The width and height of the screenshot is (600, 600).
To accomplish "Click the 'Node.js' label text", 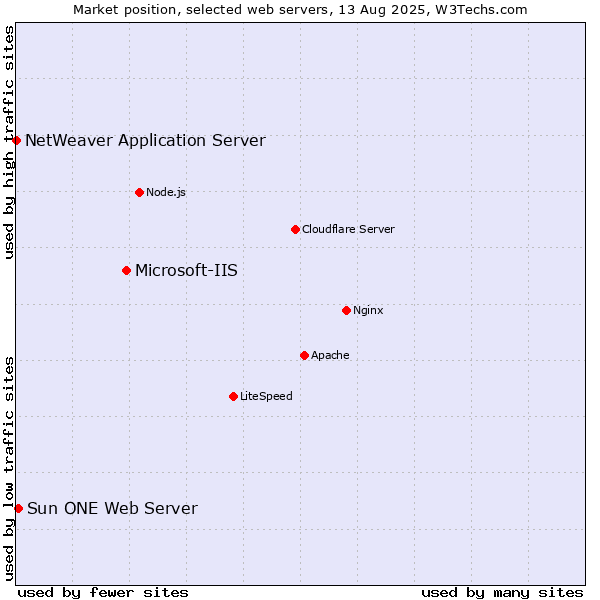I will point(166,192).
